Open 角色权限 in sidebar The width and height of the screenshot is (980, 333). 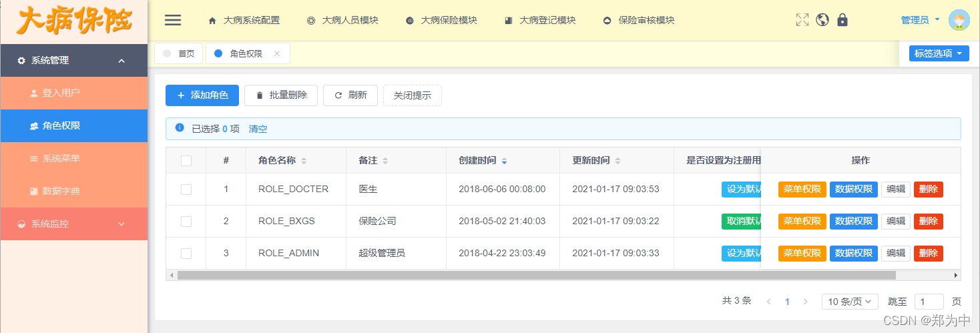click(x=73, y=125)
